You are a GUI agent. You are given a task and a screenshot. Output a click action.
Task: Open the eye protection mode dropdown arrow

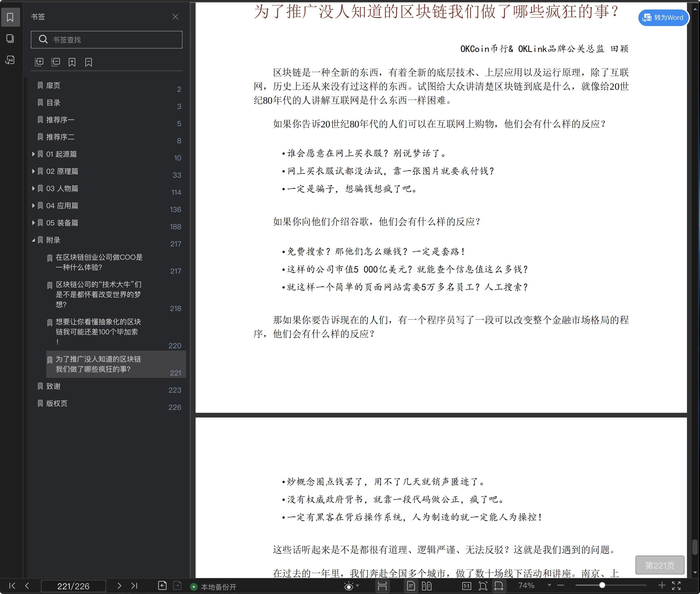pyautogui.click(x=358, y=586)
